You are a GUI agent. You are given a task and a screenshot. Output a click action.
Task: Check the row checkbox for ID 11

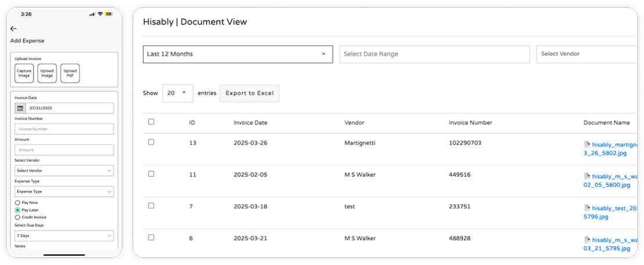coord(151,174)
